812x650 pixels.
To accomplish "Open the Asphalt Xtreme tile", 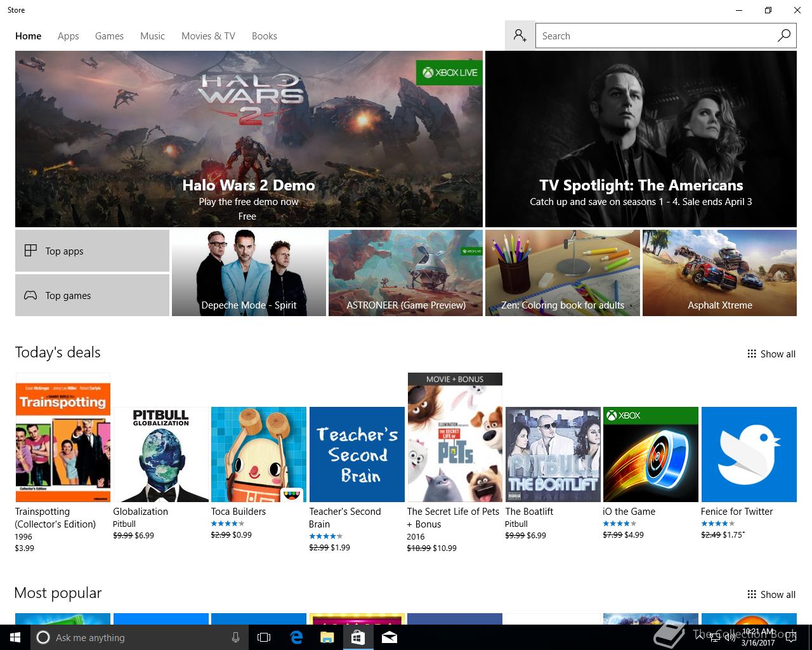I will pyautogui.click(x=719, y=273).
